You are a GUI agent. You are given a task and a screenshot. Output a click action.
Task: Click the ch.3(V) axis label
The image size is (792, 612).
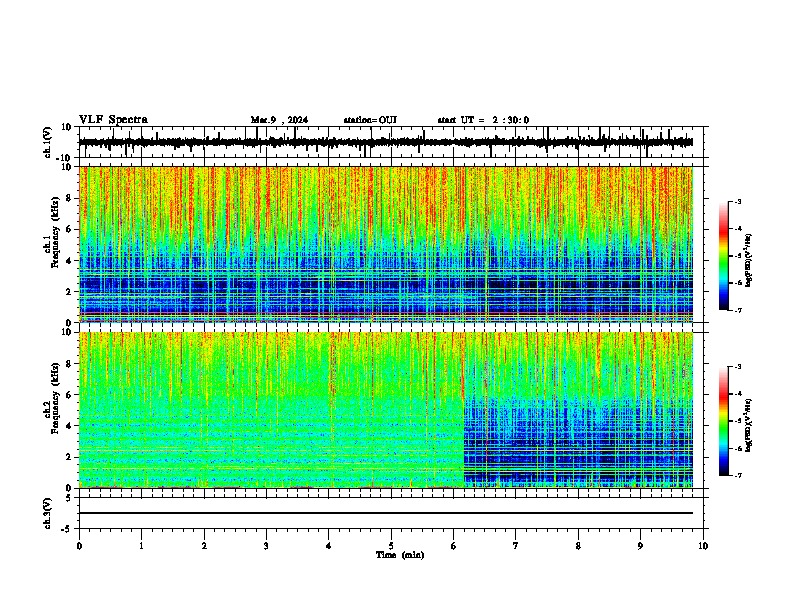pos(48,513)
